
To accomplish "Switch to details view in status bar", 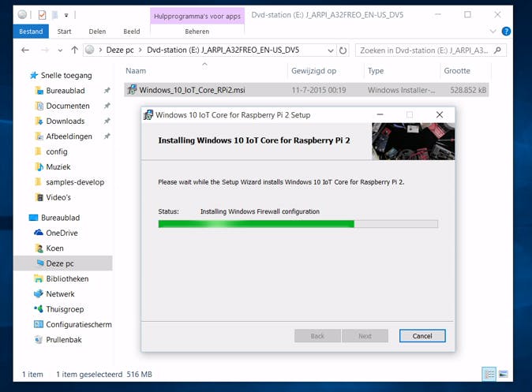I will (x=489, y=374).
